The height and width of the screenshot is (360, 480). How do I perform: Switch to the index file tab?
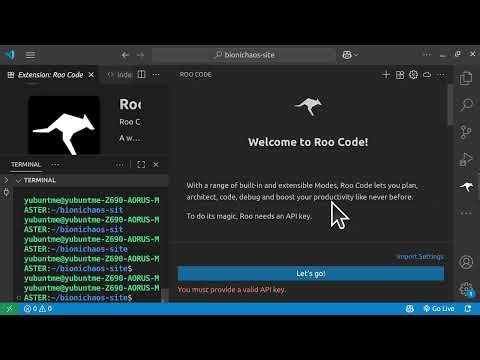pyautogui.click(x=120, y=75)
